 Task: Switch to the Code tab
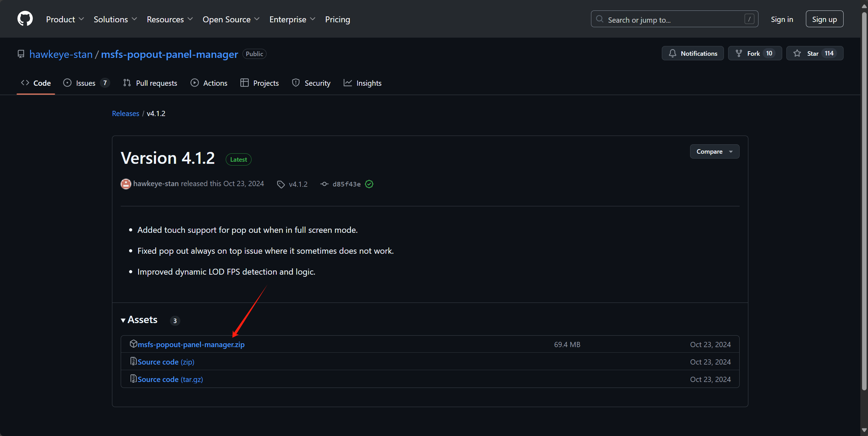(x=36, y=83)
